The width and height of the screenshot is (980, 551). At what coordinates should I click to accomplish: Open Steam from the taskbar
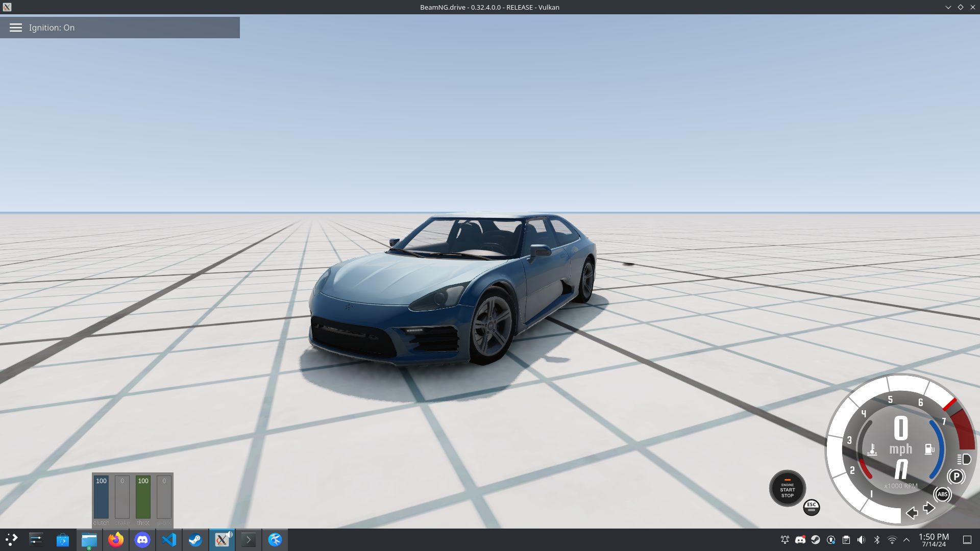click(x=195, y=540)
